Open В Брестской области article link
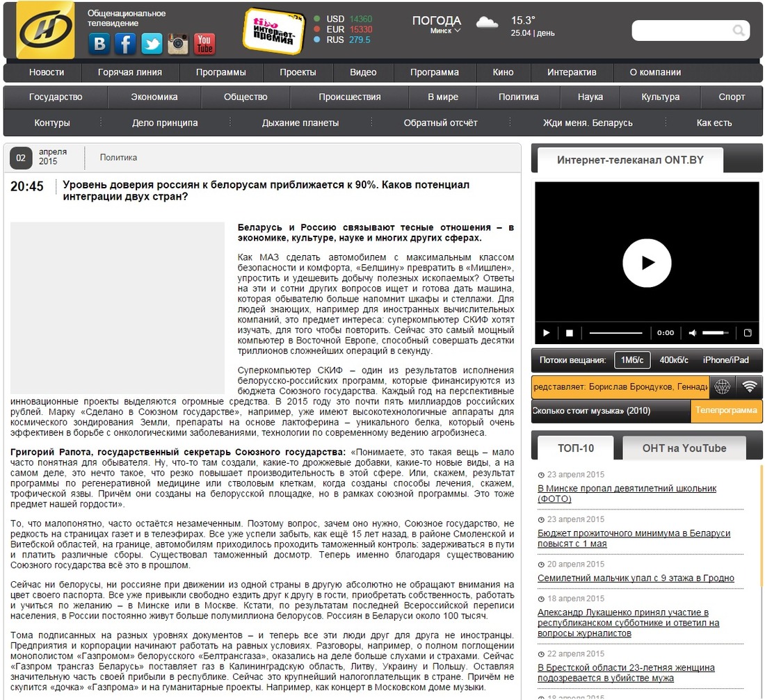765x700 pixels. pos(626,673)
